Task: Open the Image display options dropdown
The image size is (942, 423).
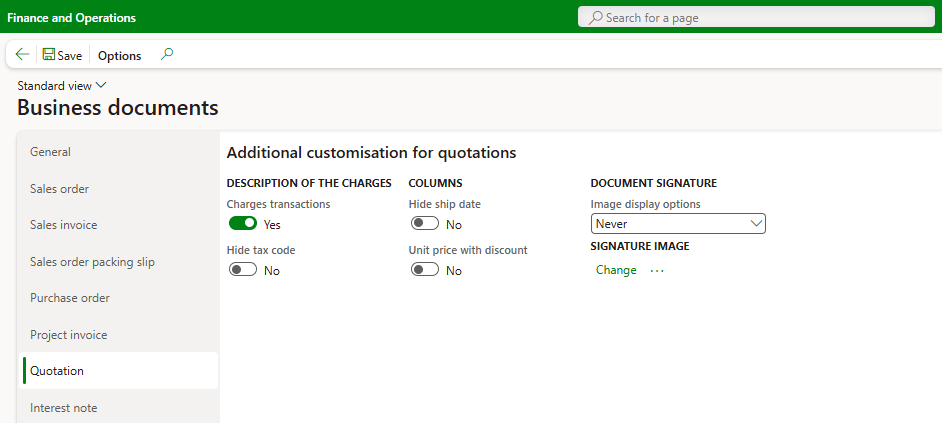Action: tap(678, 224)
